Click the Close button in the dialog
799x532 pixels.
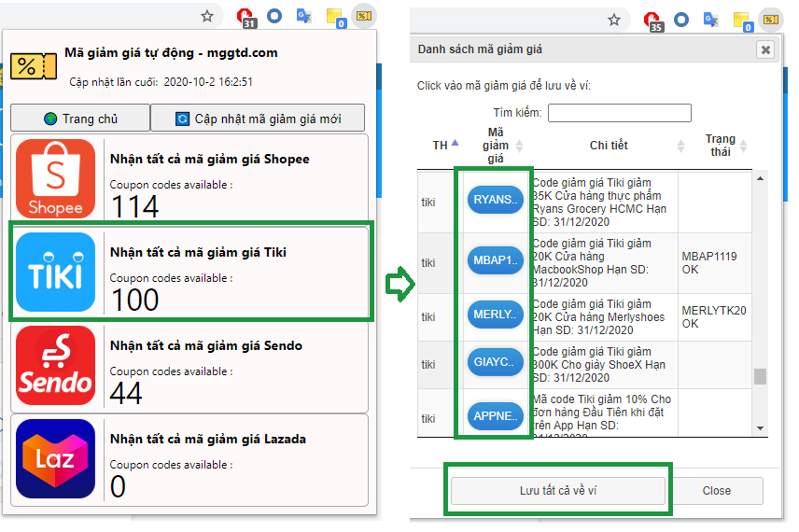717,490
